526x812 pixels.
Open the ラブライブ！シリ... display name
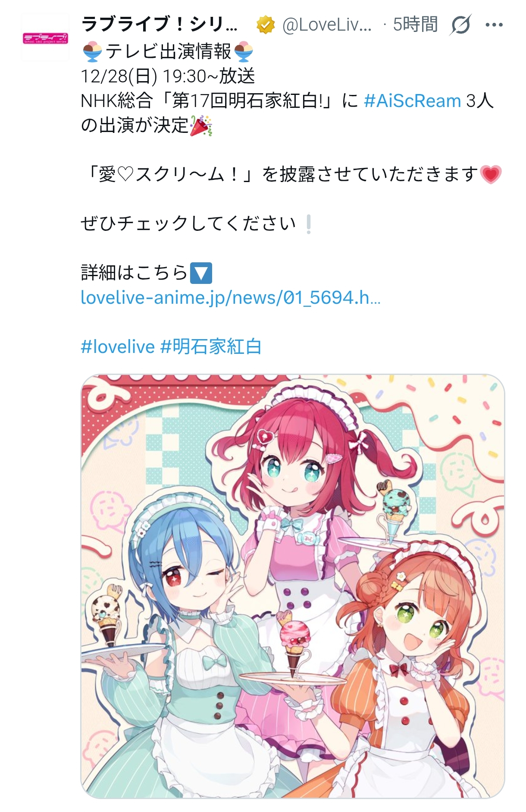tap(159, 25)
